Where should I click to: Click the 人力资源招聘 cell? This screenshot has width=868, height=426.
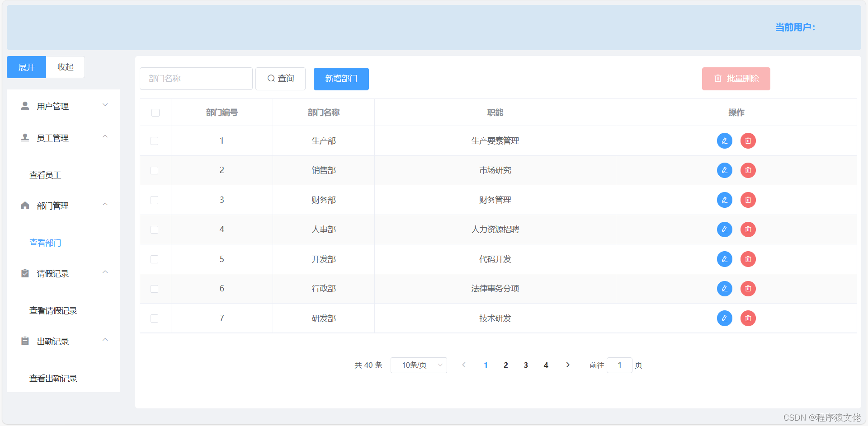click(495, 229)
